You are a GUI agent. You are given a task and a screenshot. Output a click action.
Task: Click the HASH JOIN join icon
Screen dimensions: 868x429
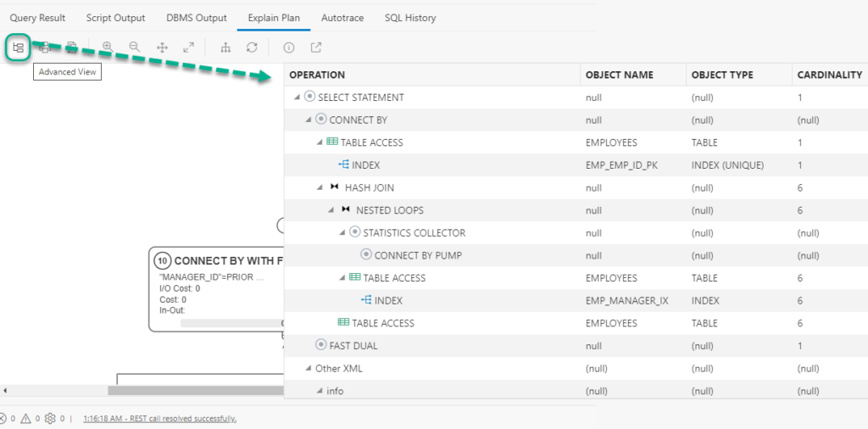click(x=334, y=187)
